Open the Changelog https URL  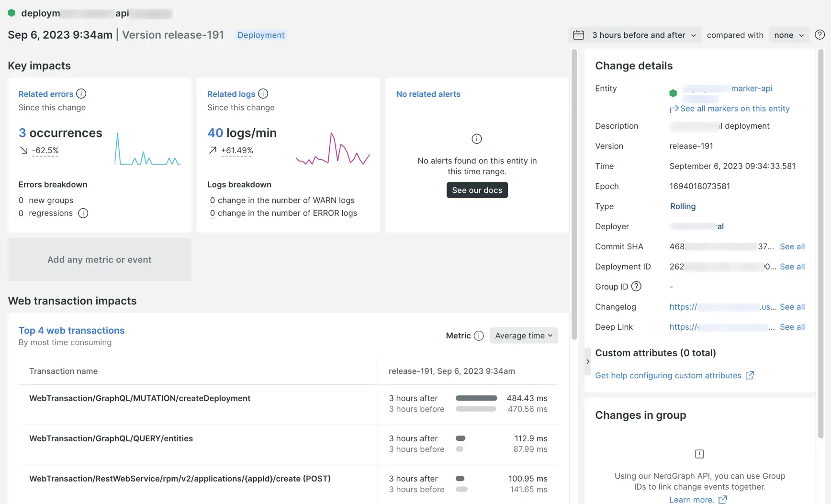pos(723,307)
